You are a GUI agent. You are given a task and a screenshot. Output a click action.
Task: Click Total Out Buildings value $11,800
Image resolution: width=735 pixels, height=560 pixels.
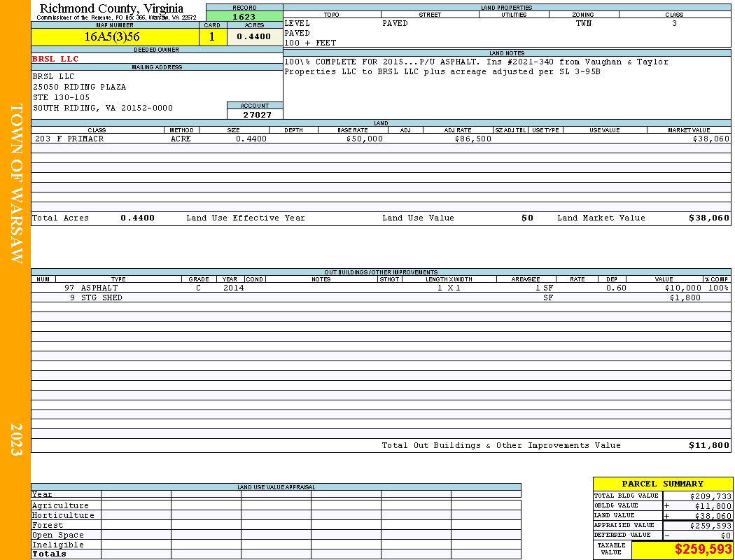click(709, 446)
